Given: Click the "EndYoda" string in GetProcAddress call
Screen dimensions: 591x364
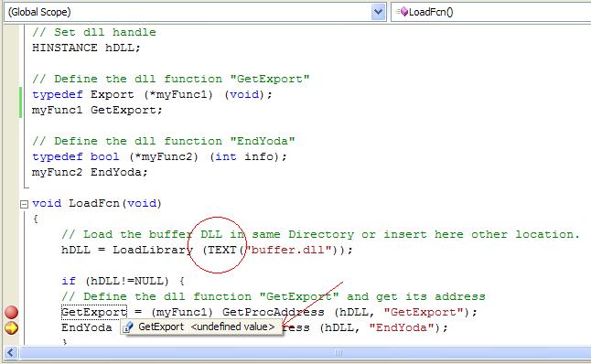Looking at the screenshot, I should [x=402, y=327].
